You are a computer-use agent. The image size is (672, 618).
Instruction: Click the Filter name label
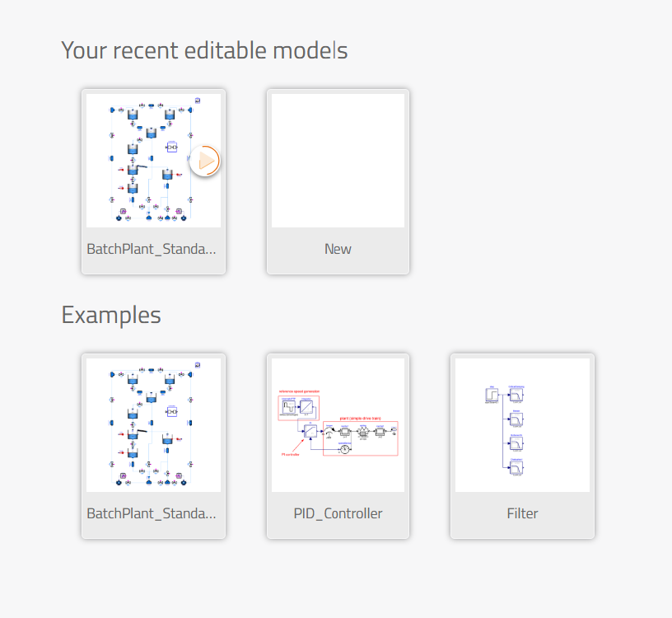pyautogui.click(x=522, y=513)
